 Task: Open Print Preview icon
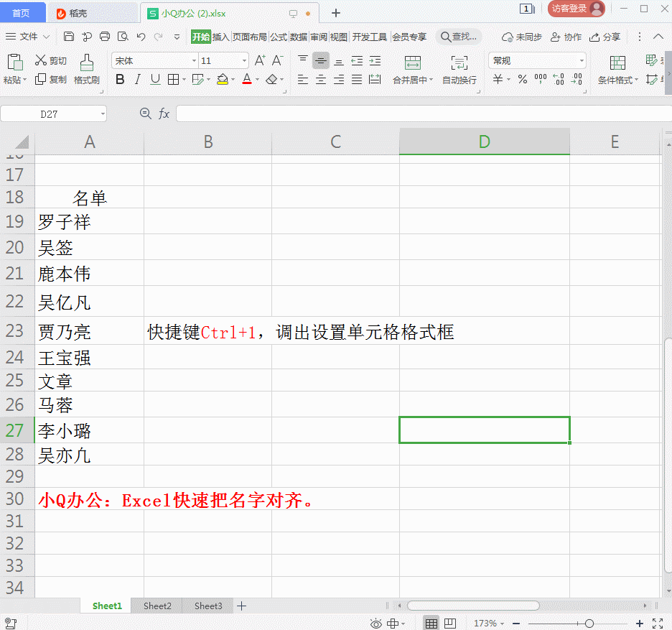click(x=123, y=37)
